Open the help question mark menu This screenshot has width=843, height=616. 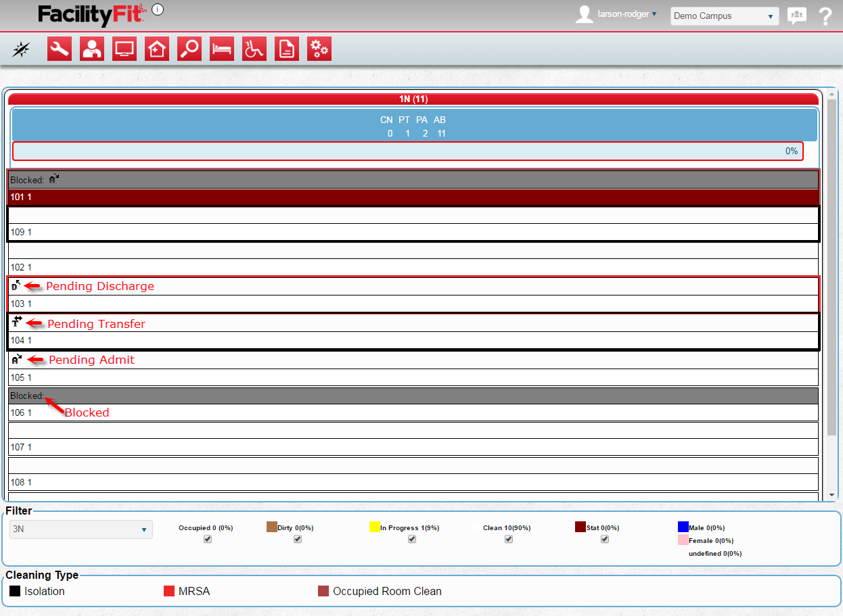825,16
